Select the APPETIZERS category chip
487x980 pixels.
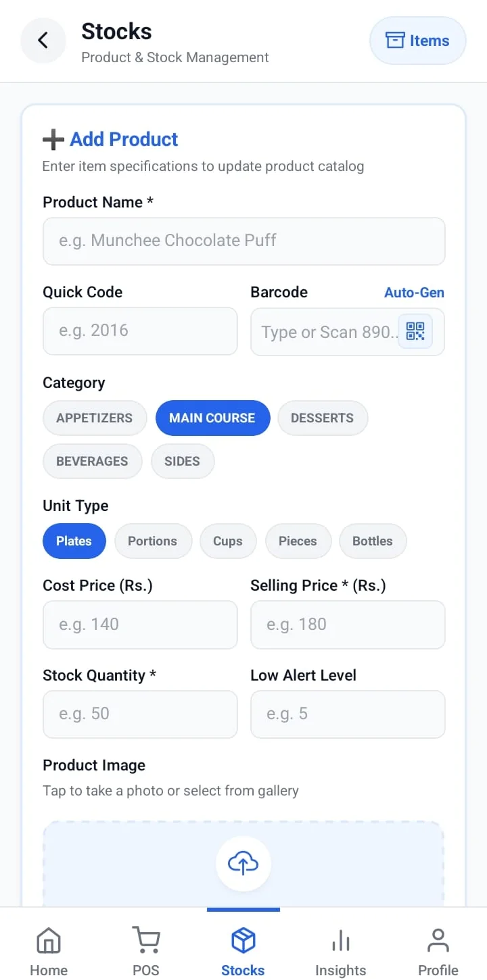pos(95,418)
